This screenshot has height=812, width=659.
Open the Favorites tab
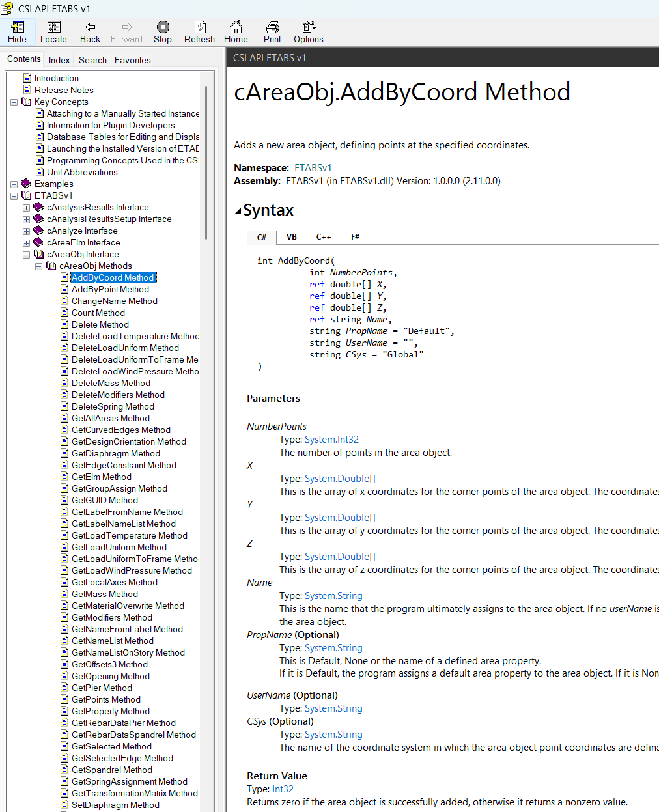[x=132, y=60]
